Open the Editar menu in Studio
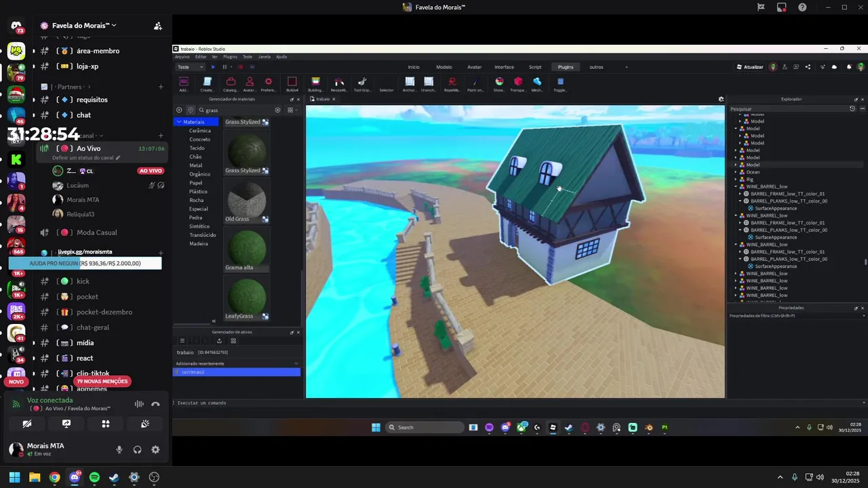The width and height of the screenshot is (868, 488). coord(201,57)
